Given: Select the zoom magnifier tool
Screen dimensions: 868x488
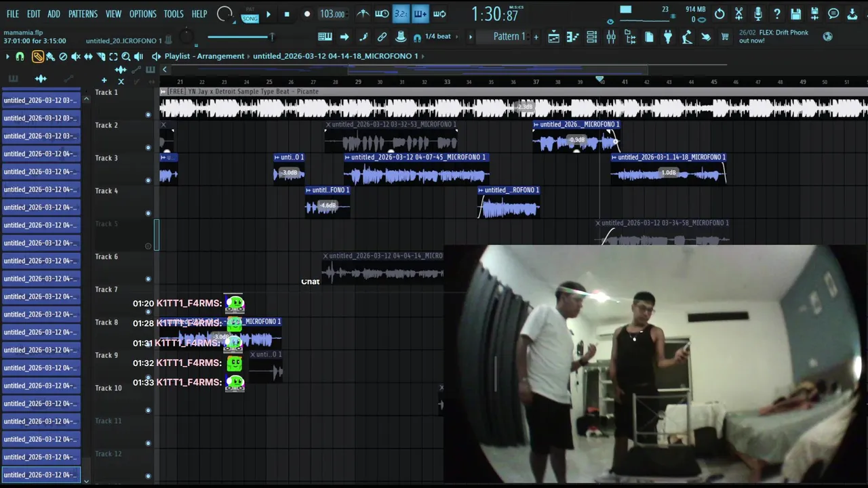Looking at the screenshot, I should pos(125,56).
